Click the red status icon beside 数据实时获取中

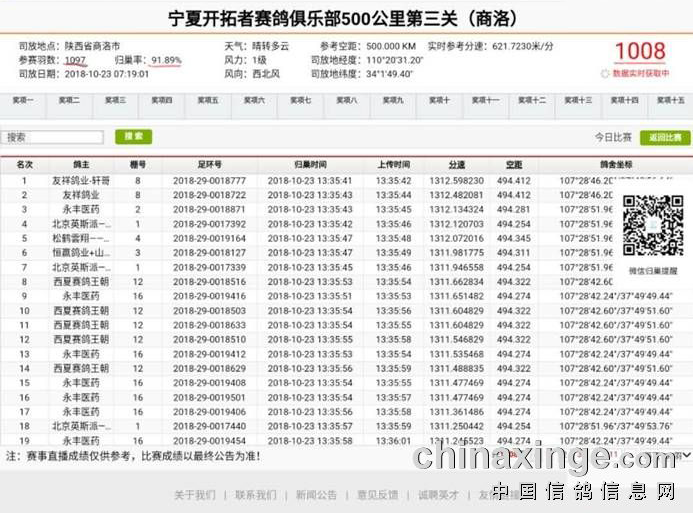click(605, 74)
